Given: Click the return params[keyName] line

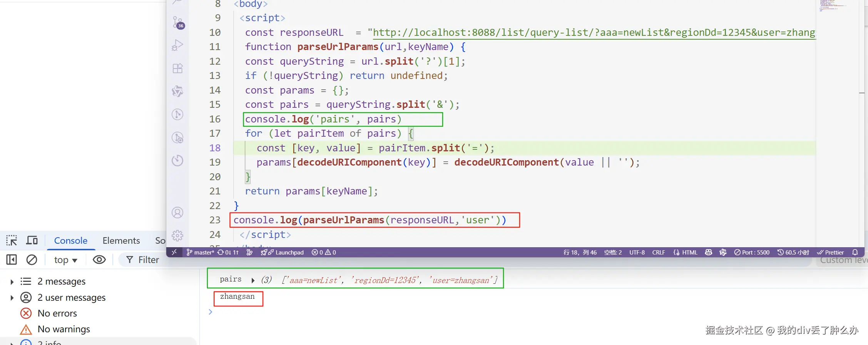Looking at the screenshot, I should point(311,191).
